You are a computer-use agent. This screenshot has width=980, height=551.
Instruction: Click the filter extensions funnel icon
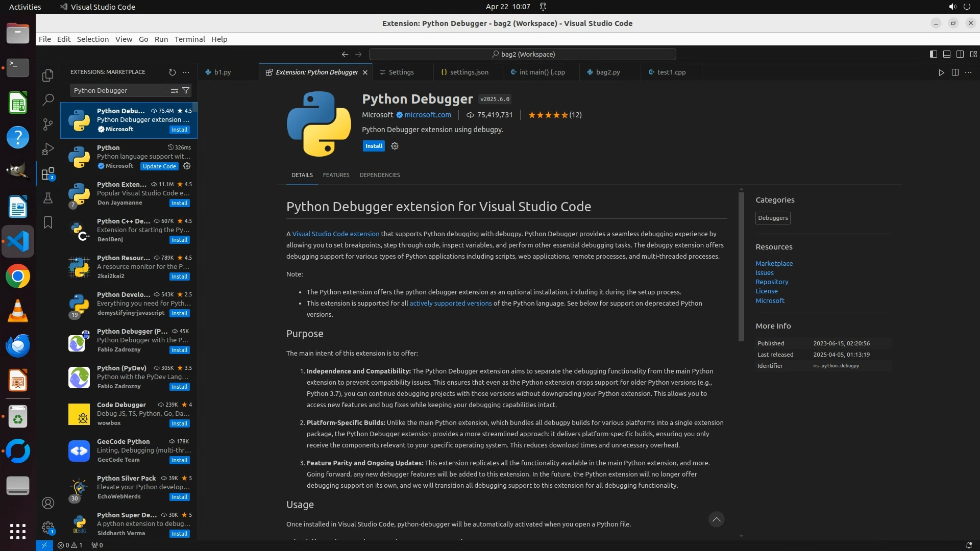tap(186, 90)
